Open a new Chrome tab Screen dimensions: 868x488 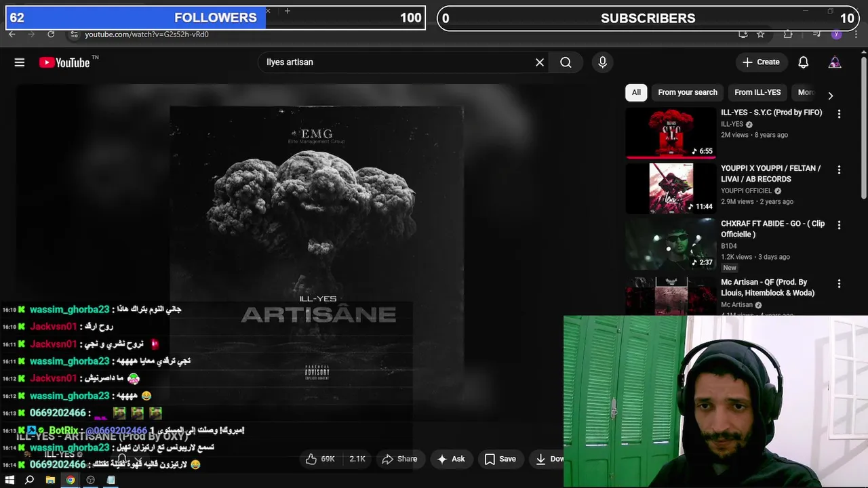point(288,11)
